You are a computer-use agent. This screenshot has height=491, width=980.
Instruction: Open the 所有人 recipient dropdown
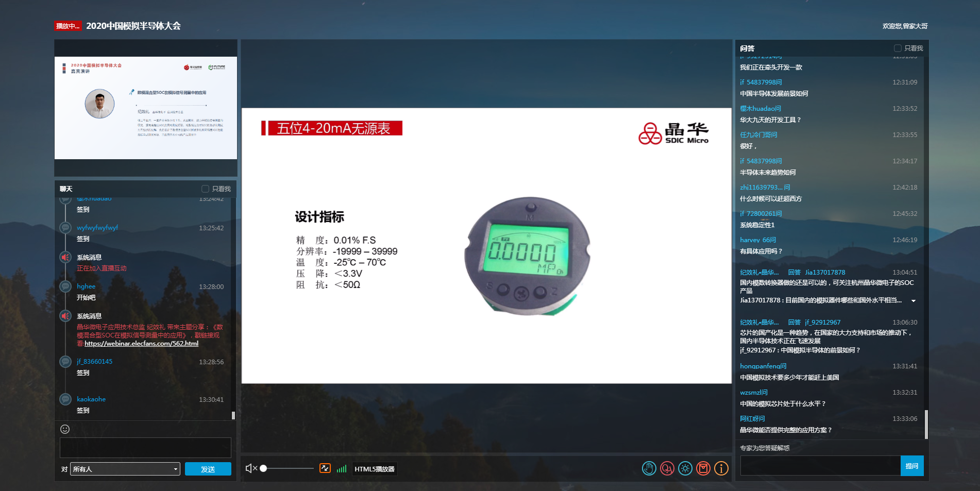tap(125, 469)
